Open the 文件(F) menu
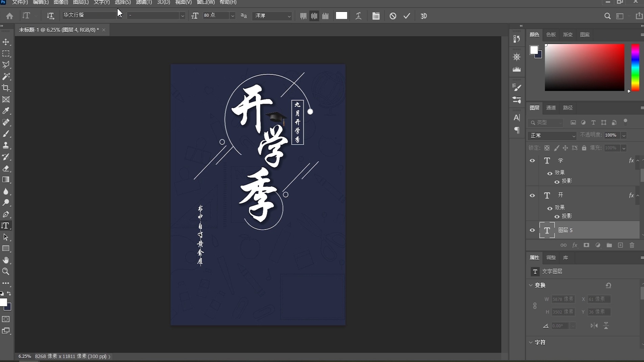 pos(20,2)
